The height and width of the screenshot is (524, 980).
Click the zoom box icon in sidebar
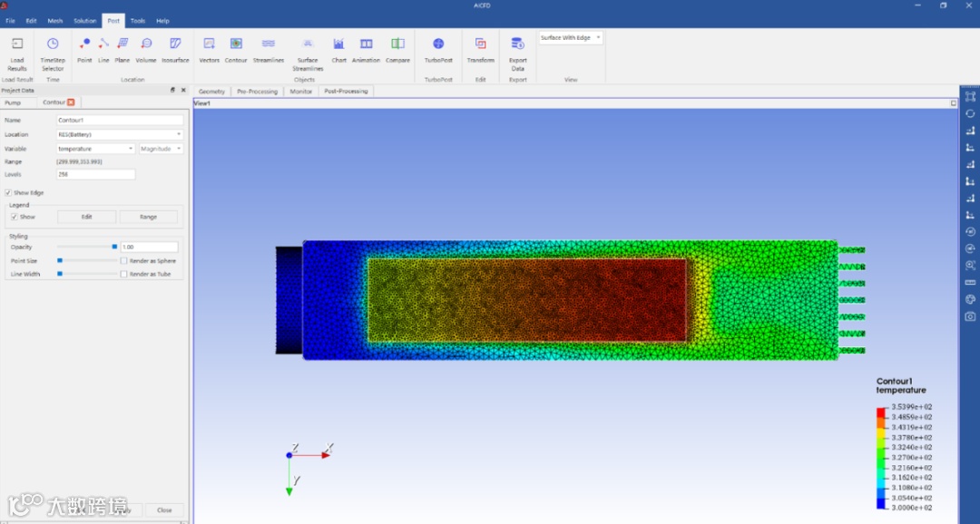click(x=970, y=266)
